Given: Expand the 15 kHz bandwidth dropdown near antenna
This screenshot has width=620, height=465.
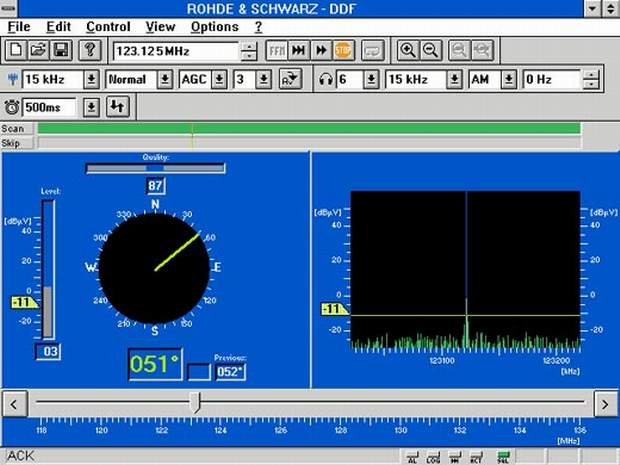Looking at the screenshot, I should (91, 79).
